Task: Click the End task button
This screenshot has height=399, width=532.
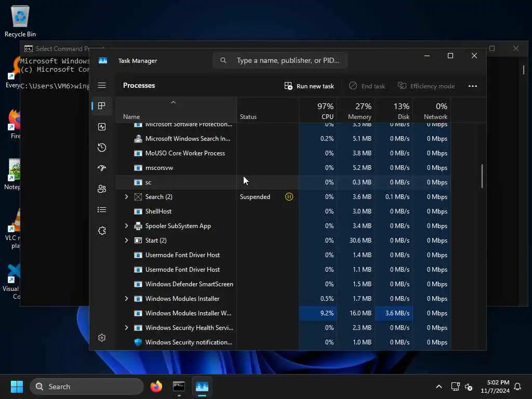Action: tap(367, 86)
